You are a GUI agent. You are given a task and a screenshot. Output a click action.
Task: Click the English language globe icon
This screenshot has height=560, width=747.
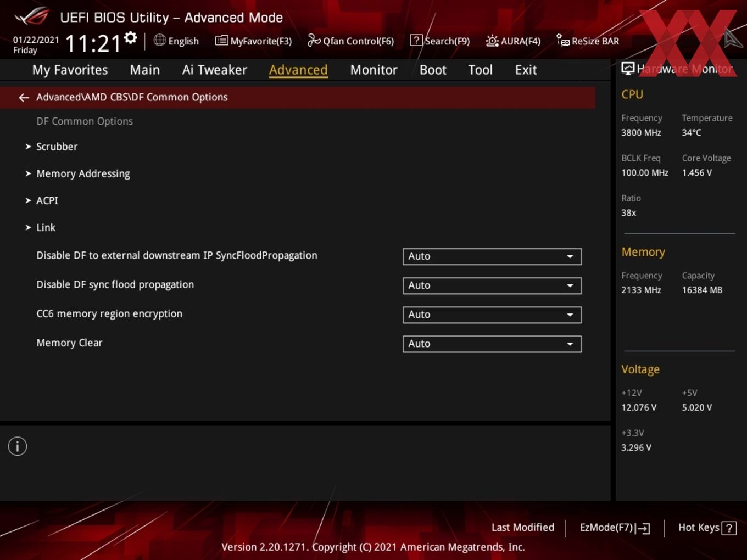pyautogui.click(x=159, y=40)
